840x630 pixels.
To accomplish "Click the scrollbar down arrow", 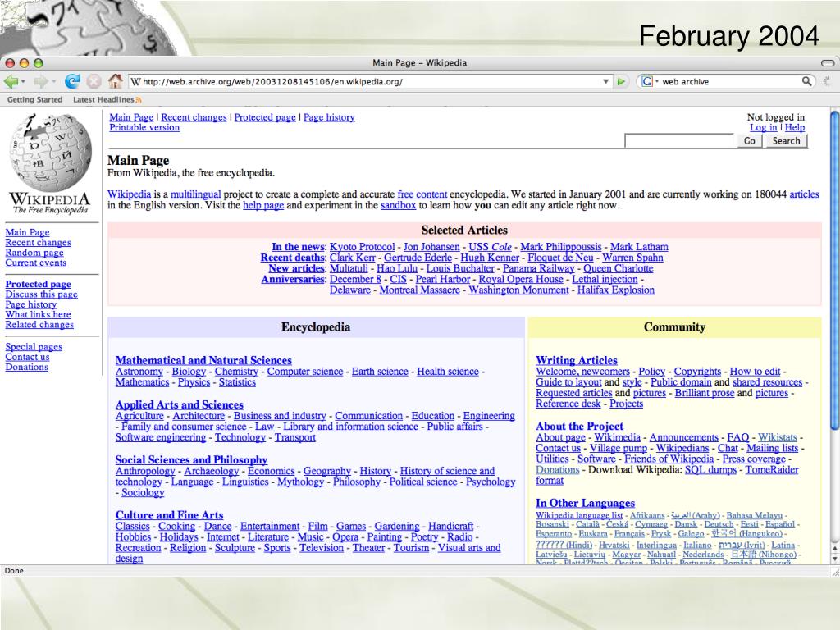I will coord(834,558).
